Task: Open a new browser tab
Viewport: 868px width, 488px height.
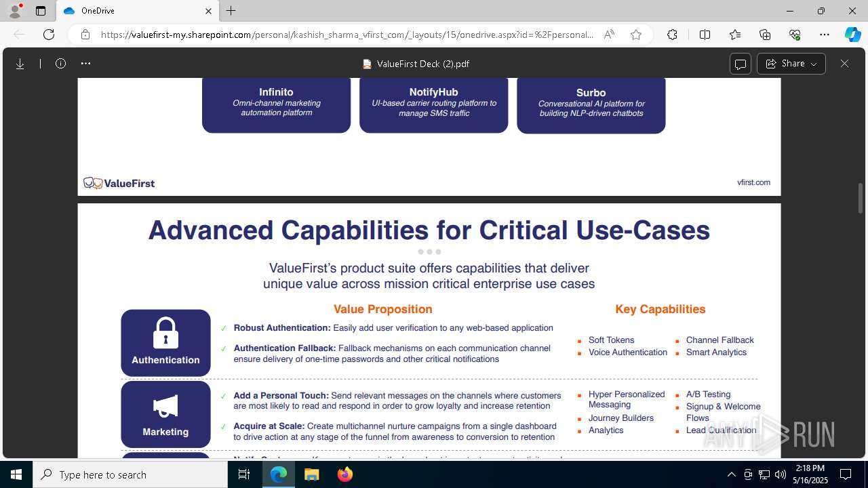Action: 231,11
